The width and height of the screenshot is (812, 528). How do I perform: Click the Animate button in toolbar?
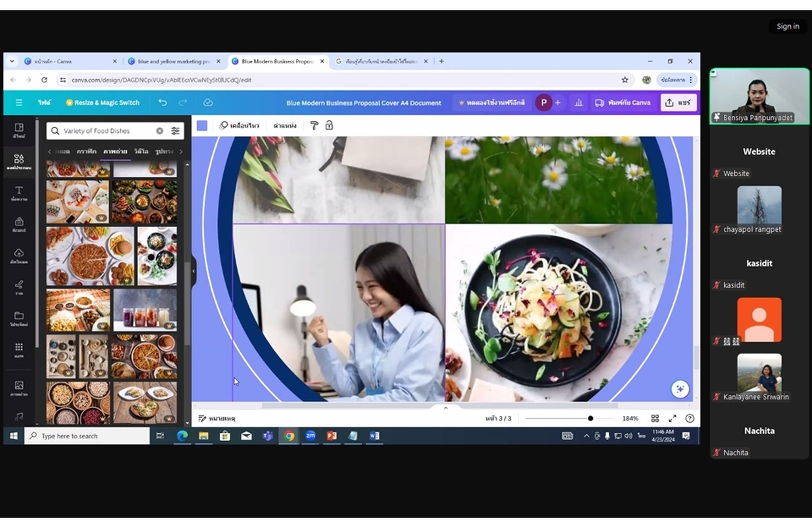coord(239,125)
